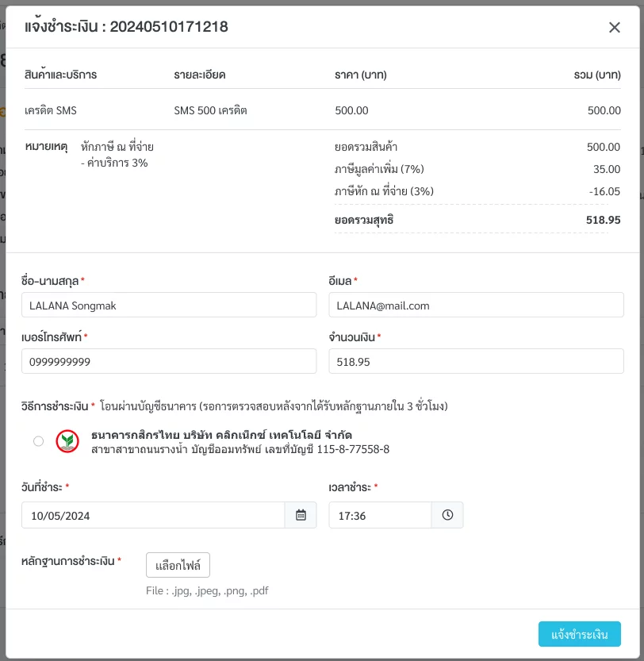Click the จำนวนเงิน field showing 518.95
This screenshot has width=644, height=661.
click(x=476, y=361)
